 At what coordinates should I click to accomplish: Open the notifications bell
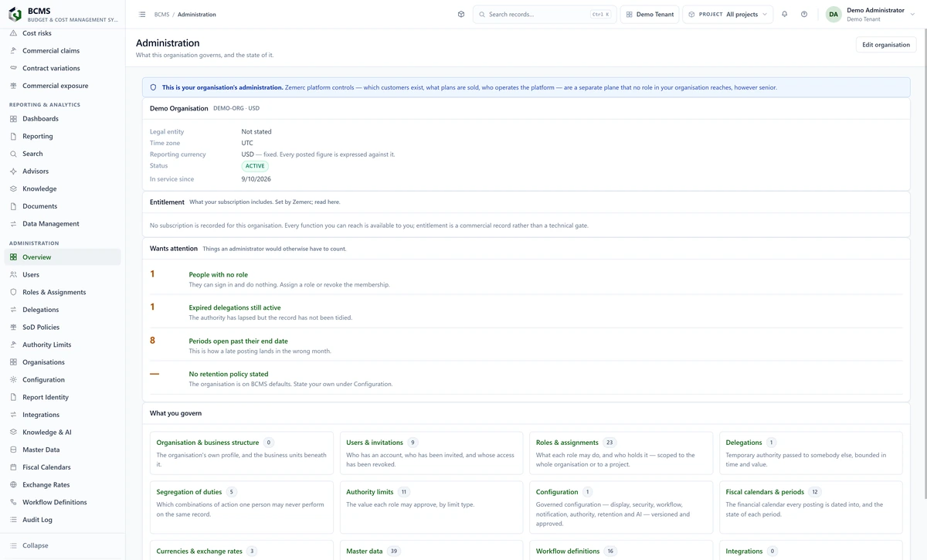[785, 14]
